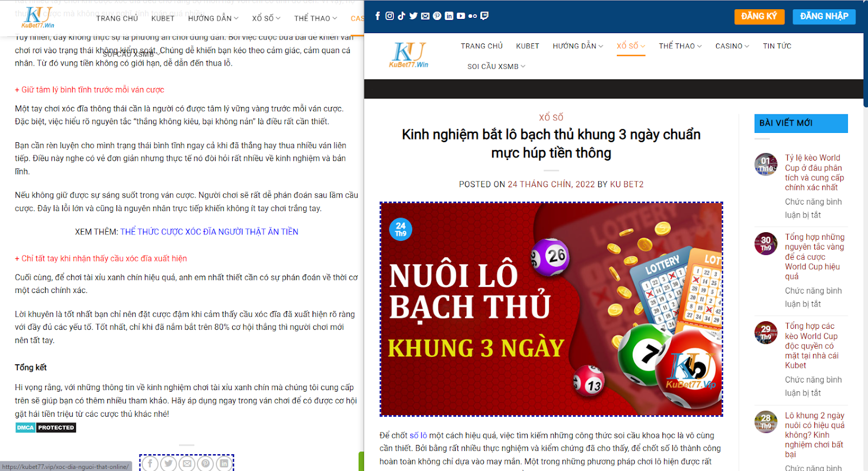This screenshot has height=471, width=868.
Task: Open the Twitch icon in the blue top bar
Action: click(x=484, y=16)
